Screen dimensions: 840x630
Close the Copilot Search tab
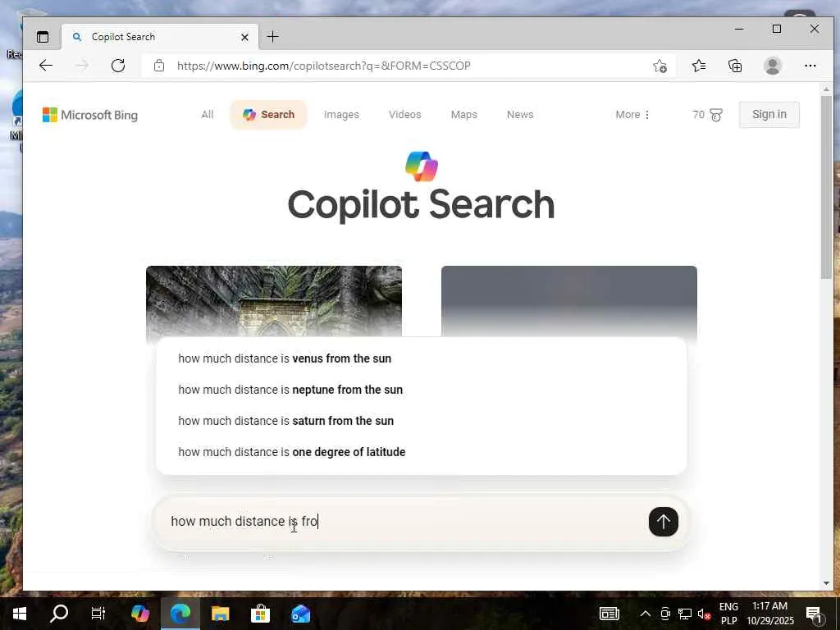244,37
